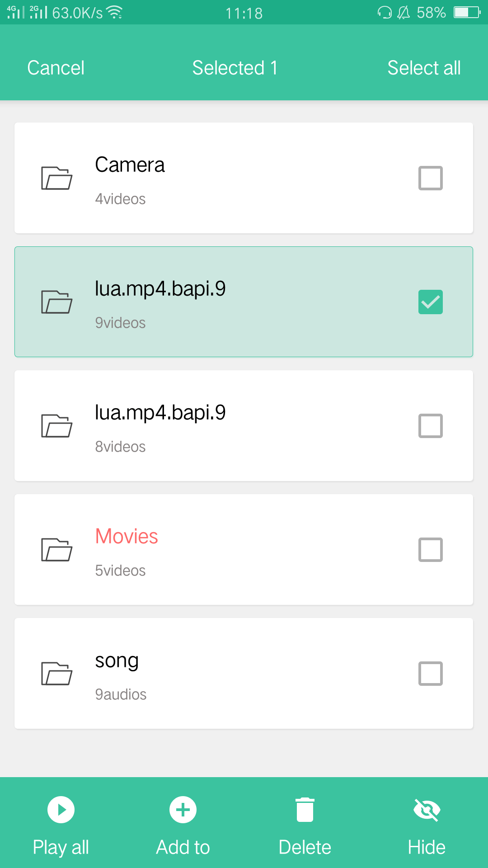The width and height of the screenshot is (488, 868).
Task: Click folder icon of selected lua.mp4.bapi.9
Action: coord(56,302)
